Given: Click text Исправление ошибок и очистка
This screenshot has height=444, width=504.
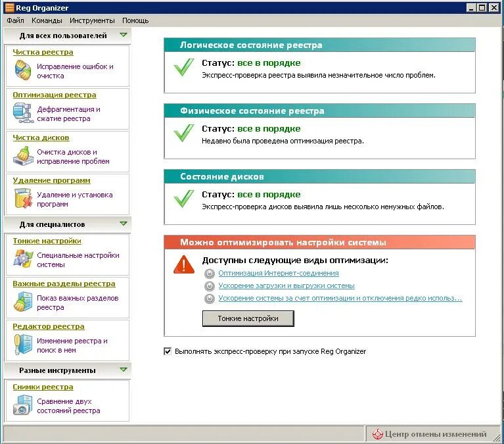Looking at the screenshot, I should coord(75,71).
